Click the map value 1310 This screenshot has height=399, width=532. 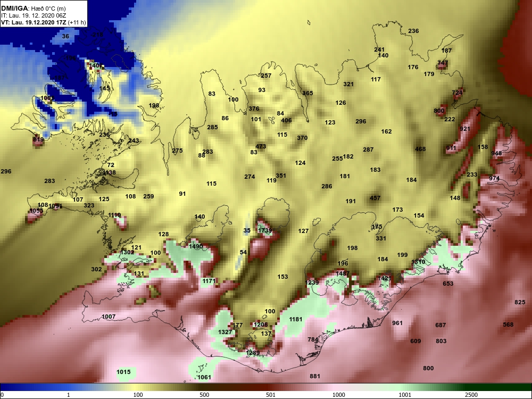tap(418, 262)
